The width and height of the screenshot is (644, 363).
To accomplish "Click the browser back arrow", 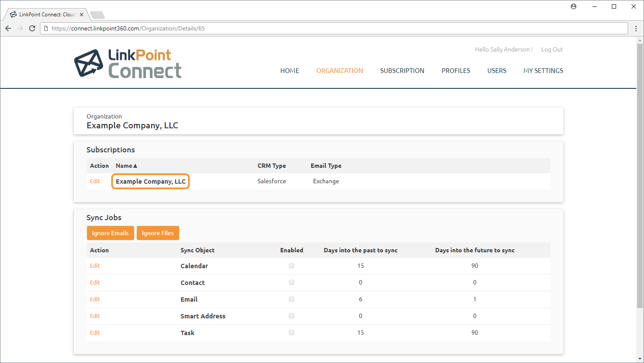I will coord(8,28).
